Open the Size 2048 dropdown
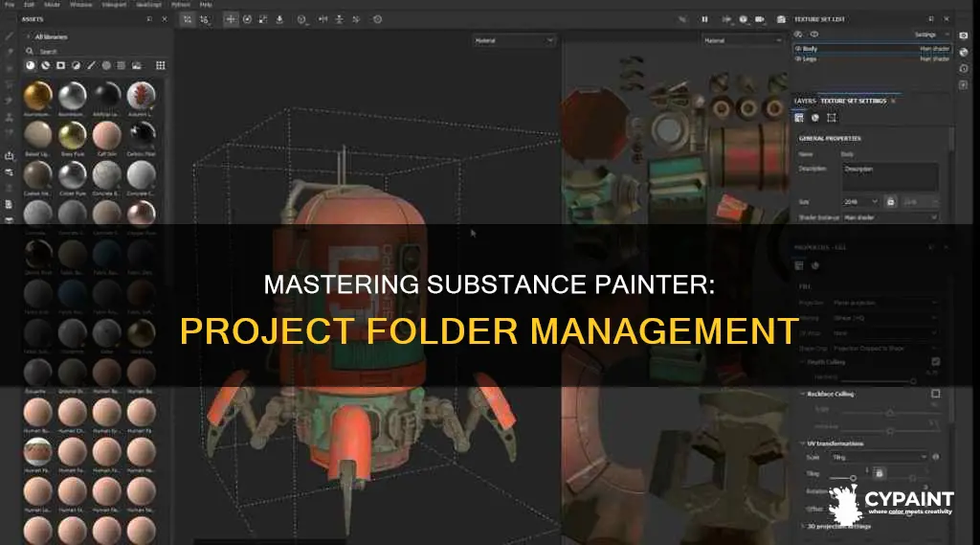Image resolution: width=980 pixels, height=545 pixels. click(x=861, y=201)
